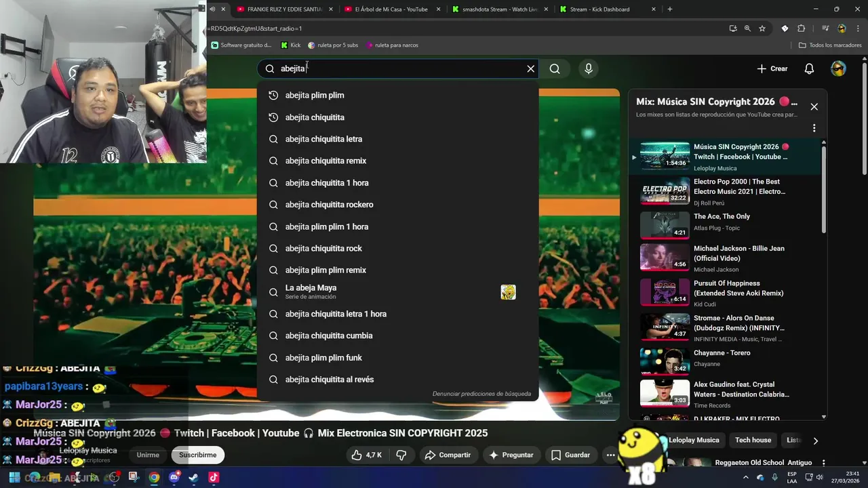Switch to 'El Árbol de Mi Casa - YouTube' tab

click(391, 9)
